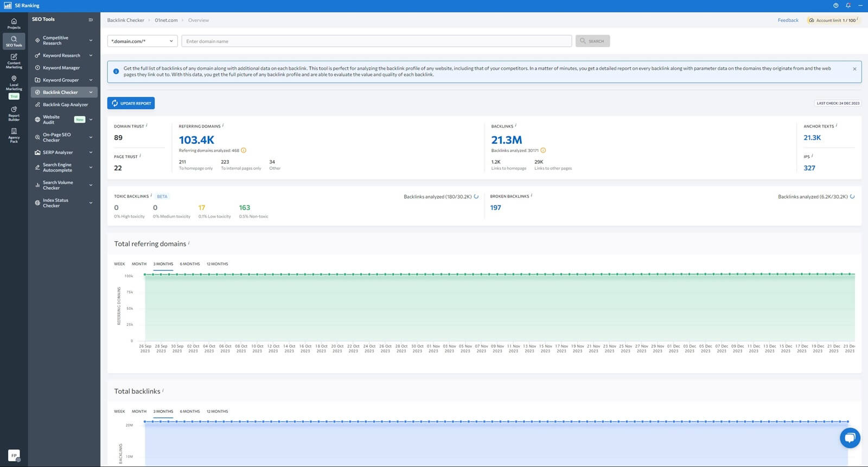868x467 pixels.
Task: Expand Keyword Research menu
Action: click(91, 55)
